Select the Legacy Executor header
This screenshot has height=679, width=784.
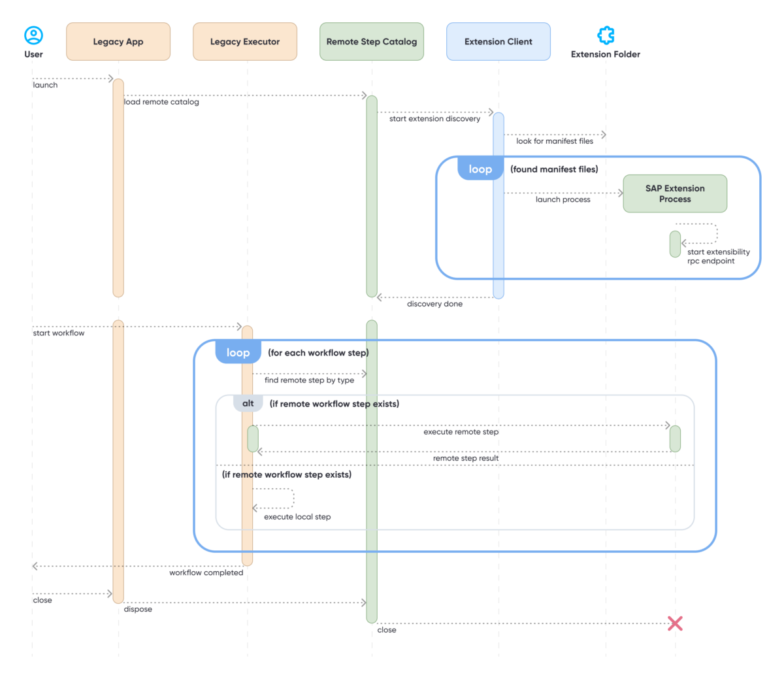click(x=244, y=41)
